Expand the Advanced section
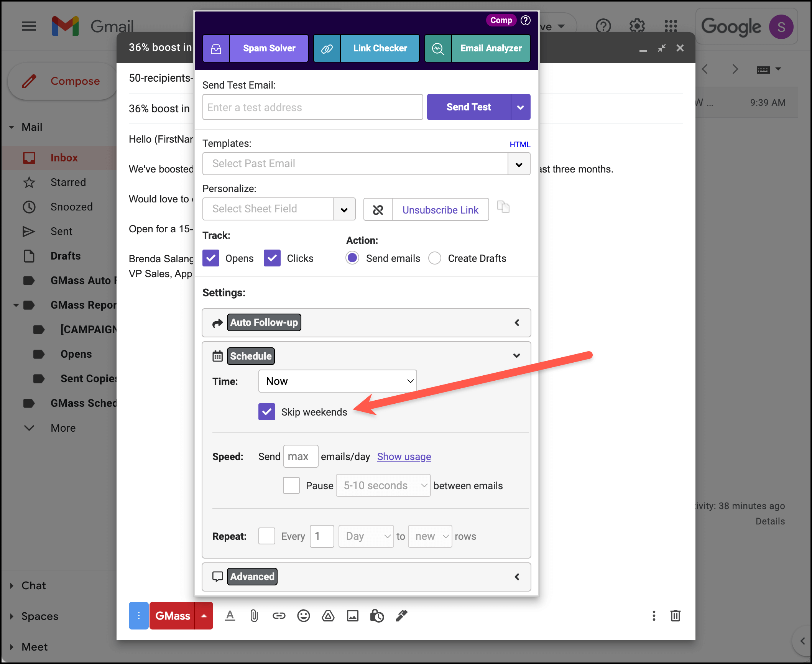The width and height of the screenshot is (812, 664). (366, 577)
